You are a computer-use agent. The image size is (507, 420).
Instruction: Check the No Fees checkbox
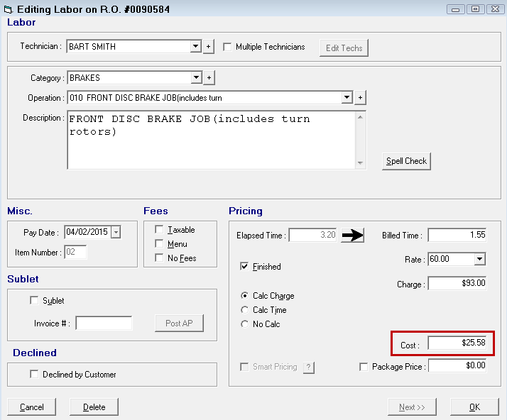point(159,258)
